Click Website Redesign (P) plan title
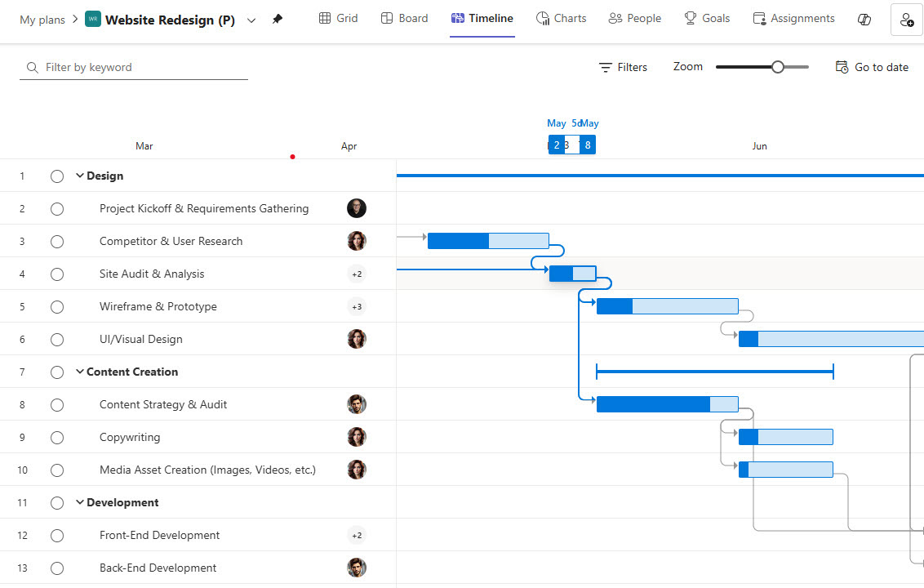Screen dimensions: 924x588 pyautogui.click(x=170, y=20)
